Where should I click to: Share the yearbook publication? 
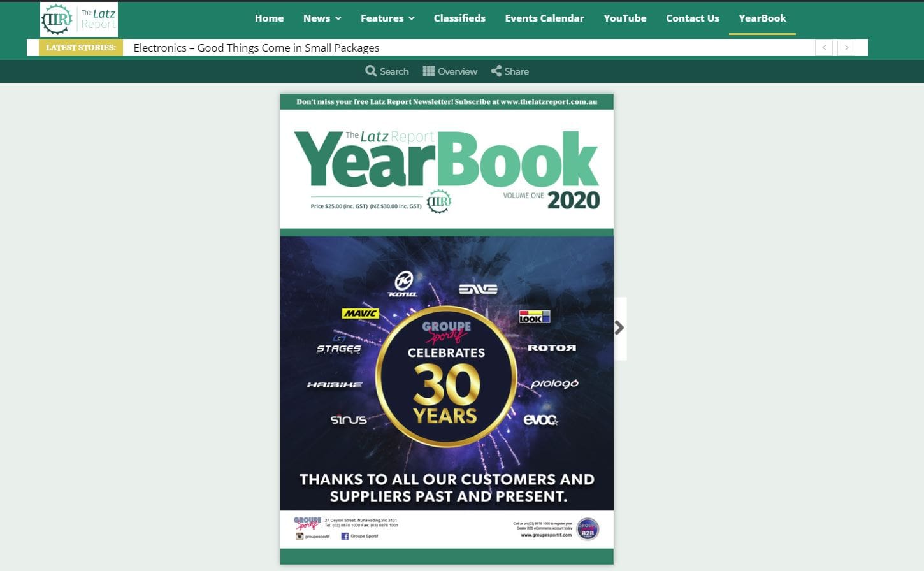(x=510, y=71)
